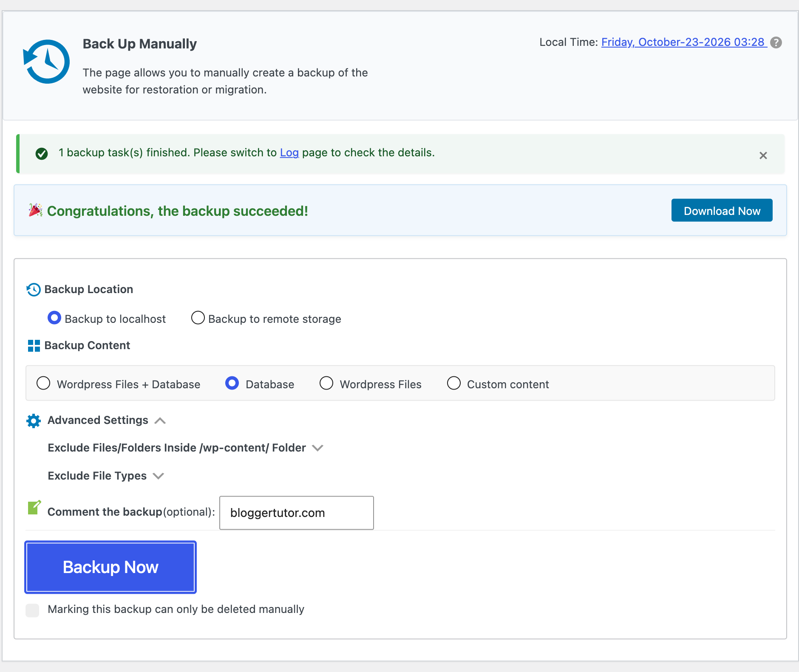Viewport: 799px width, 672px height.
Task: Select Backup to remote storage option
Action: (x=198, y=318)
